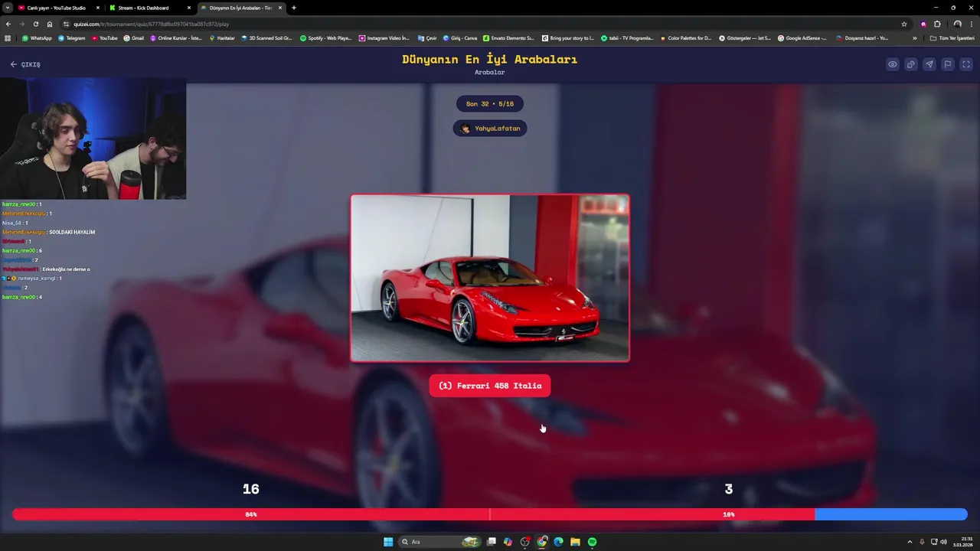This screenshot has height=551, width=980.
Task: Open the YouTube bookmark
Action: 105,37
